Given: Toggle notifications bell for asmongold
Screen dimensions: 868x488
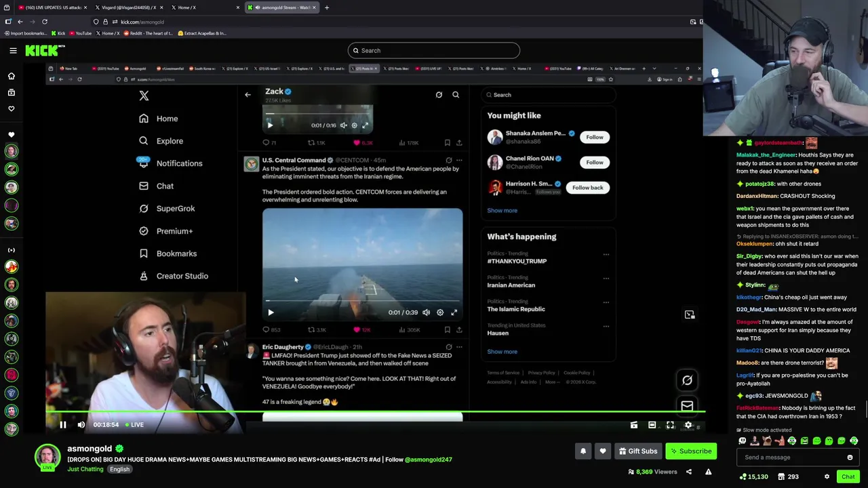Looking at the screenshot, I should click(x=583, y=451).
